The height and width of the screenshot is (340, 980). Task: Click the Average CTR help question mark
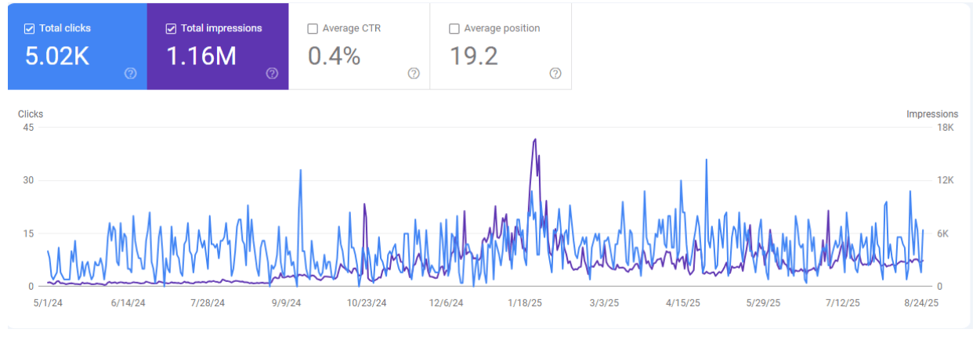click(x=414, y=74)
